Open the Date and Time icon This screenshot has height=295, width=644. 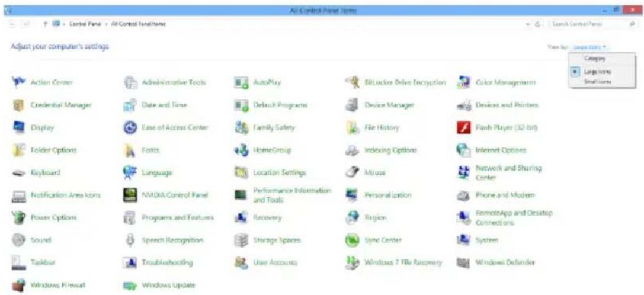pos(130,105)
